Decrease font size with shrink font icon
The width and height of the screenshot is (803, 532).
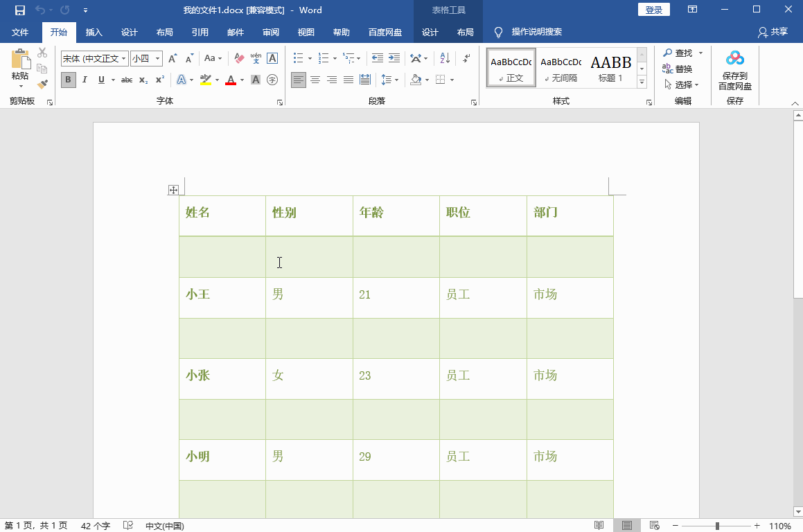tap(189, 58)
